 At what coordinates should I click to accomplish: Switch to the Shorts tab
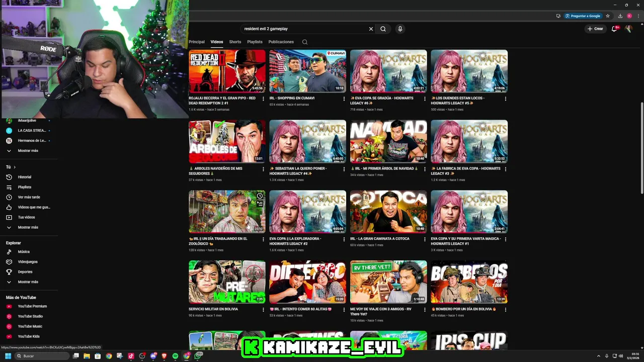tap(235, 42)
